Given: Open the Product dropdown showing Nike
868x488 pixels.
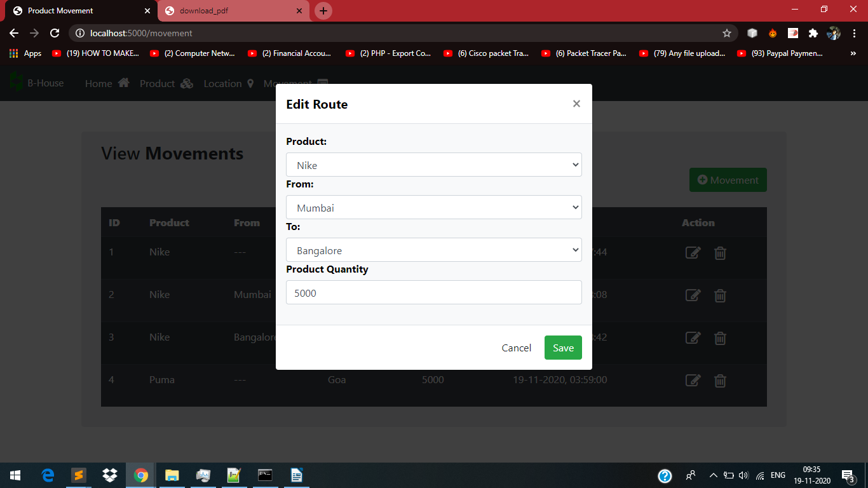Looking at the screenshot, I should 434,165.
